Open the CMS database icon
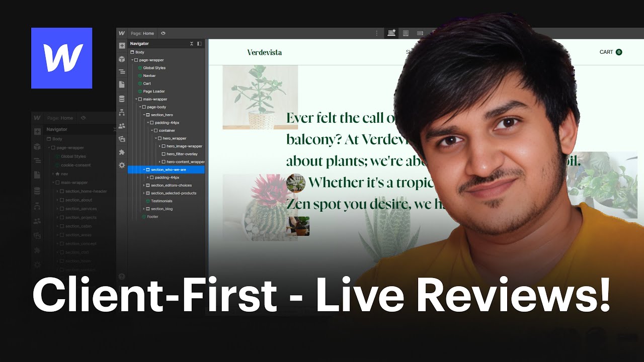The image size is (644, 362). click(122, 99)
